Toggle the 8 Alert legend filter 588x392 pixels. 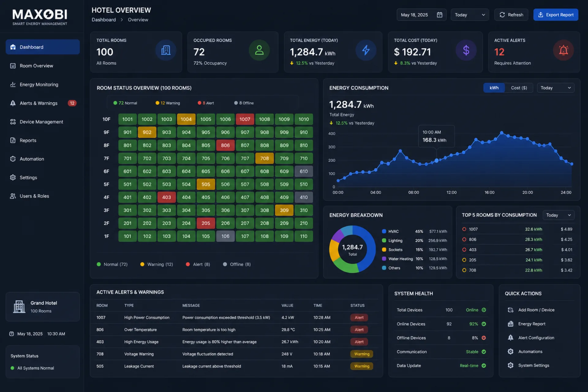pyautogui.click(x=206, y=103)
